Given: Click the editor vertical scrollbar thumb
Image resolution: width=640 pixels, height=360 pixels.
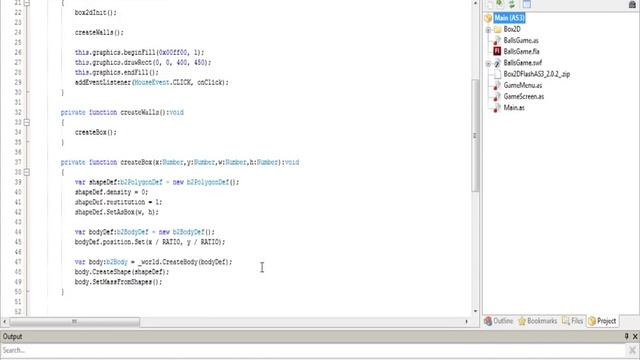Looking at the screenshot, I should [475, 136].
